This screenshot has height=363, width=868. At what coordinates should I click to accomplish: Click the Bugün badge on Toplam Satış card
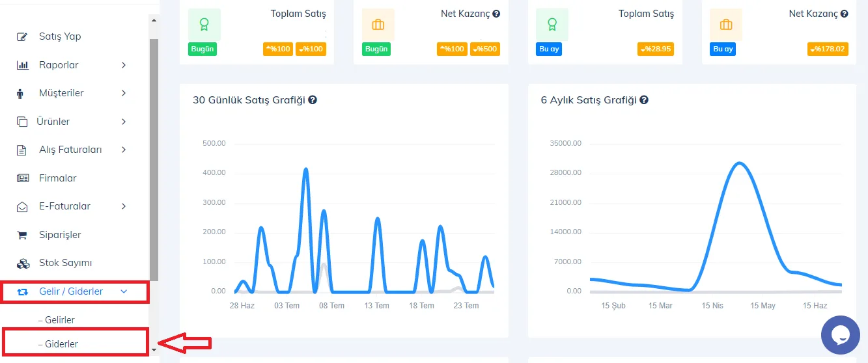(x=202, y=49)
